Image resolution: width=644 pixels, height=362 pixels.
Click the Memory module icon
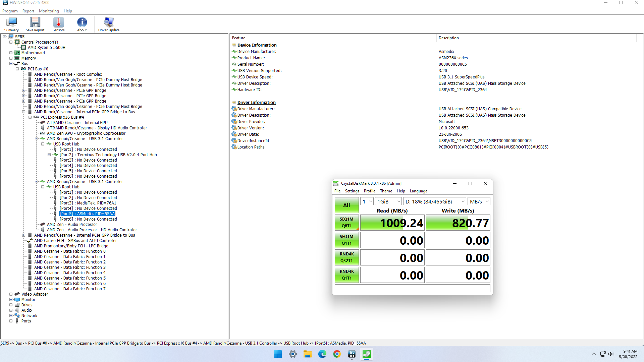pos(17,58)
